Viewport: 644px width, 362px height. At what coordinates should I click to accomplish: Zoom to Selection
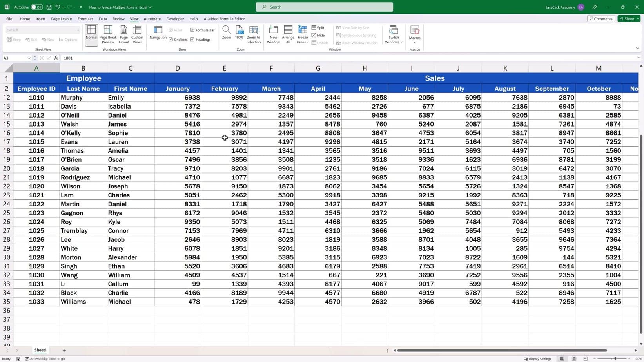(253, 34)
